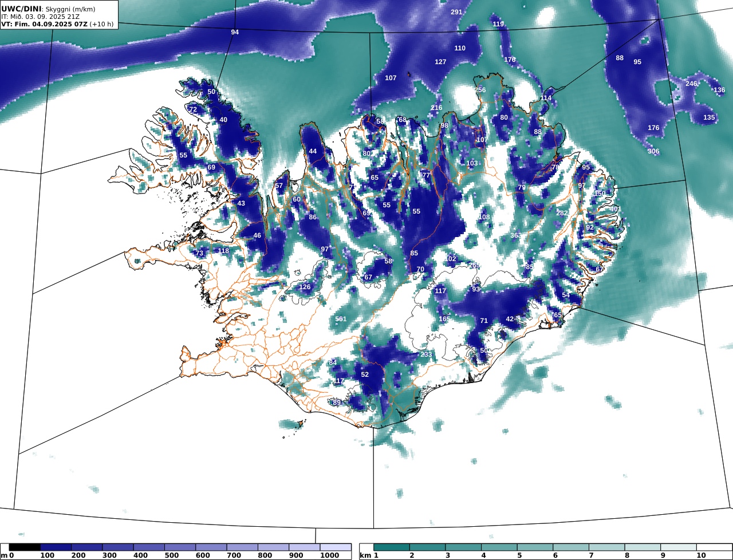
Task: Click the 84 value in the south
Action: click(333, 362)
